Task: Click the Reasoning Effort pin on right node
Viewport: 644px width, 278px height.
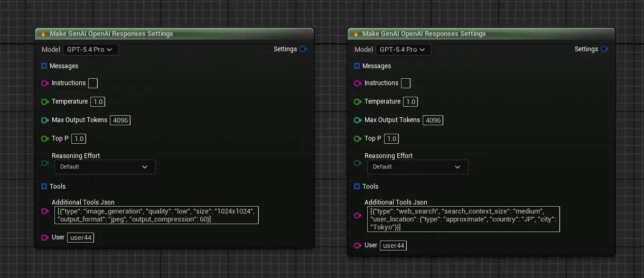Action: click(358, 163)
